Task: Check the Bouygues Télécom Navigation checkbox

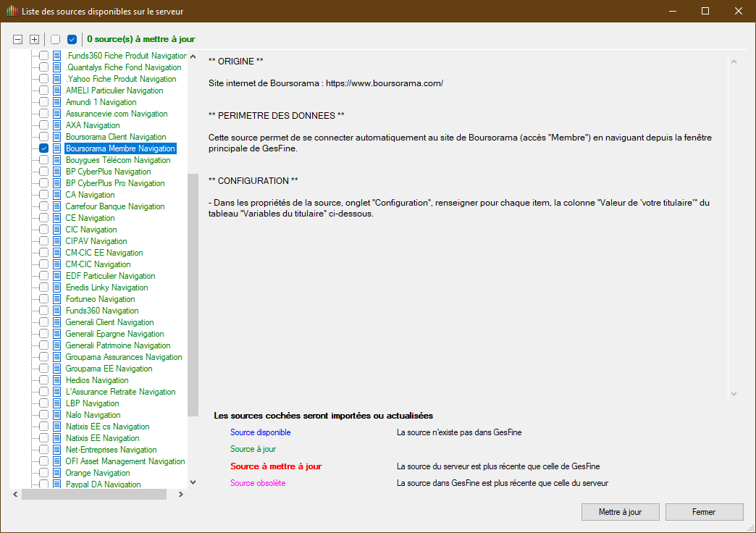Action: pos(44,160)
